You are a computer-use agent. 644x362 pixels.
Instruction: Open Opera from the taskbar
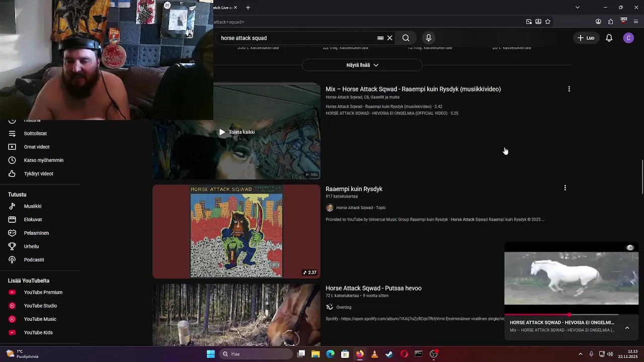pos(404,354)
